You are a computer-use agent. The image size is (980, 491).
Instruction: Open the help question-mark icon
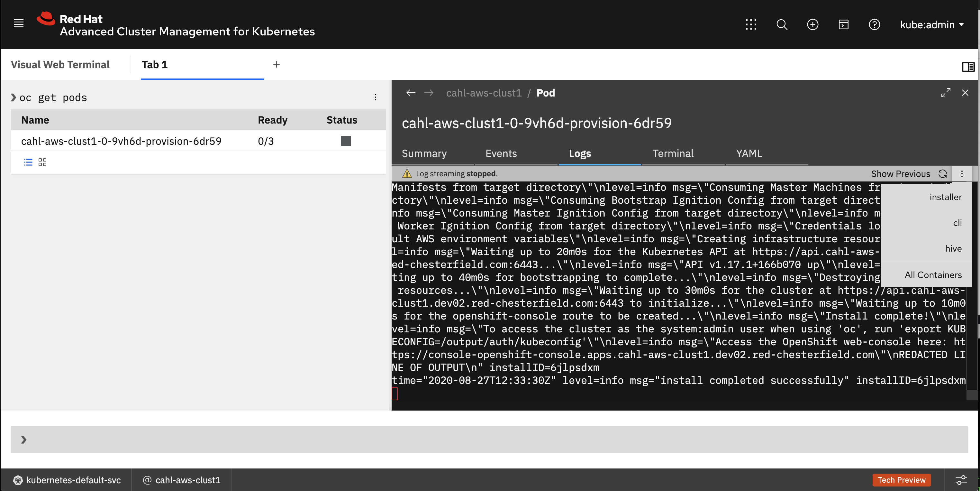tap(874, 24)
